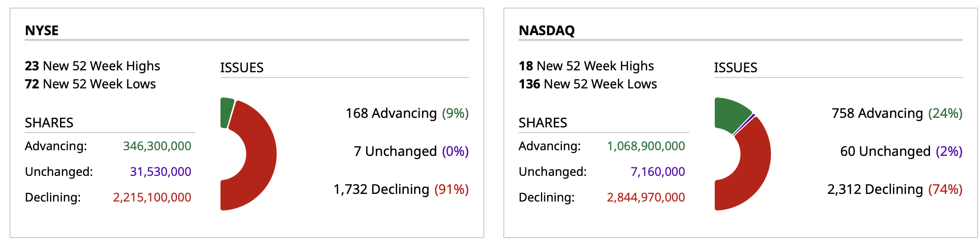Click NYSE 72 New 52 Week Lows
The height and width of the screenshot is (250, 980).
(90, 84)
